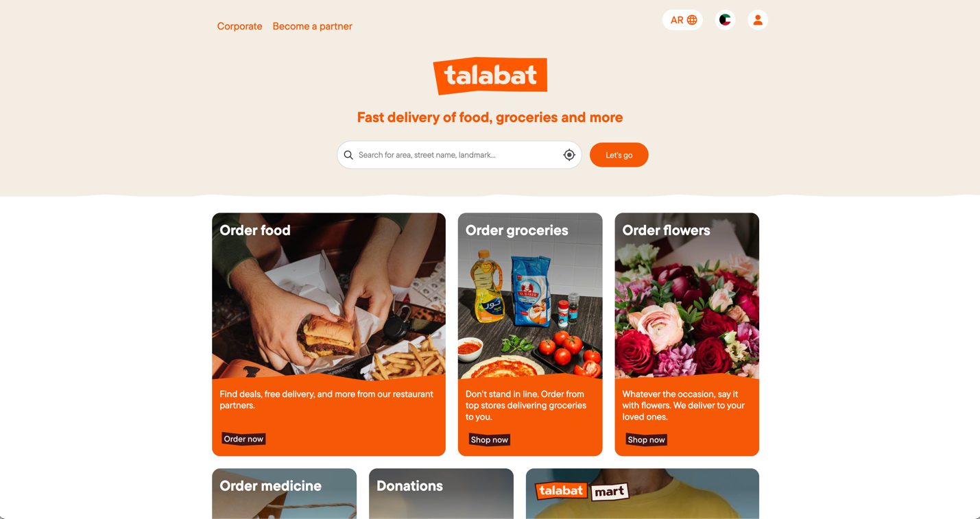Click the Let's go button
Image resolution: width=980 pixels, height=519 pixels.
pyautogui.click(x=619, y=155)
